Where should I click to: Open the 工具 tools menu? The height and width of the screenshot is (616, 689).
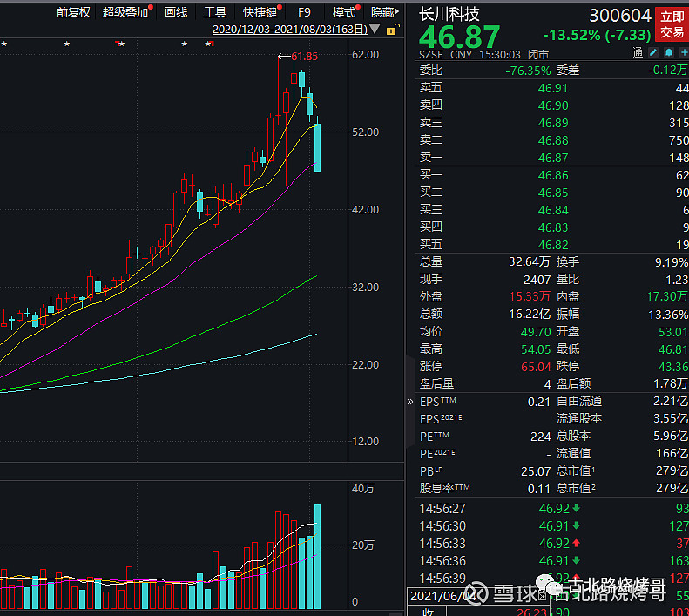point(215,12)
